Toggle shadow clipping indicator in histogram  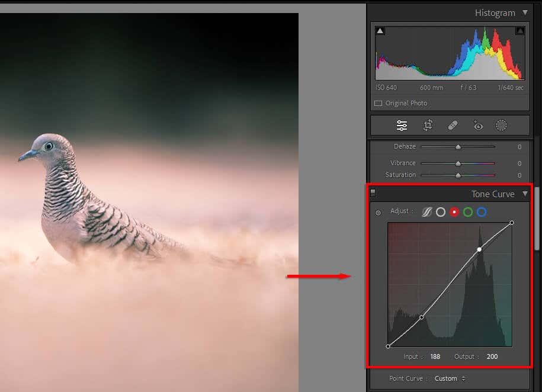click(380, 31)
